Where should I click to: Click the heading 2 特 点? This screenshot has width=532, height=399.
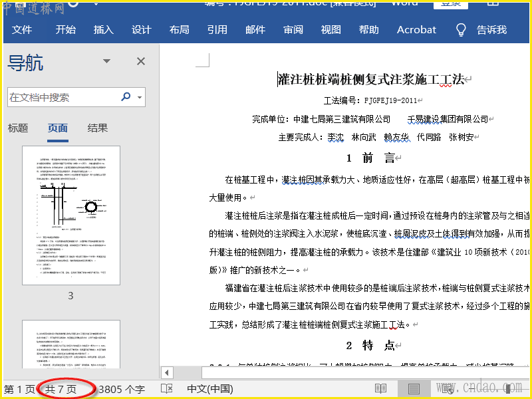pyautogui.click(x=370, y=346)
